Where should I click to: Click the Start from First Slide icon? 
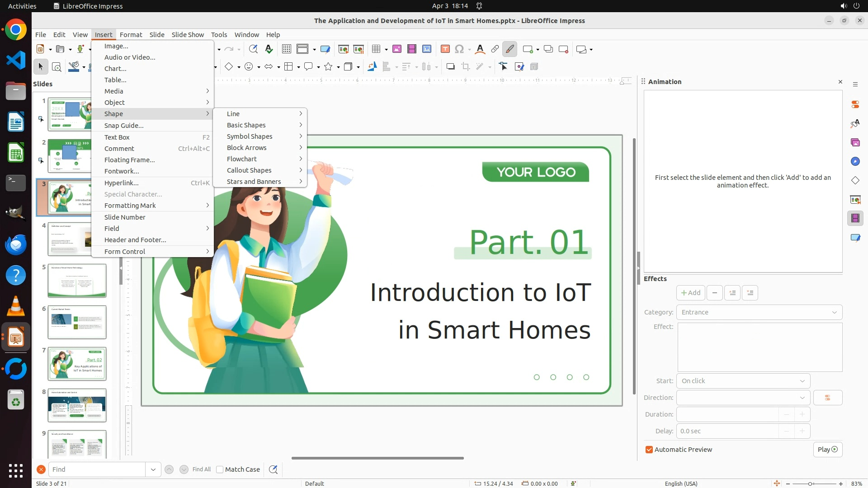[x=343, y=49]
